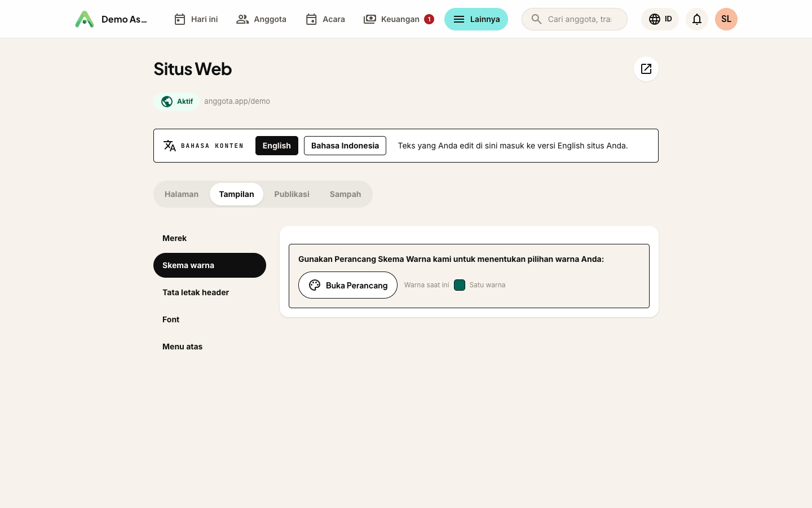Open the ID language selector

coord(660,19)
